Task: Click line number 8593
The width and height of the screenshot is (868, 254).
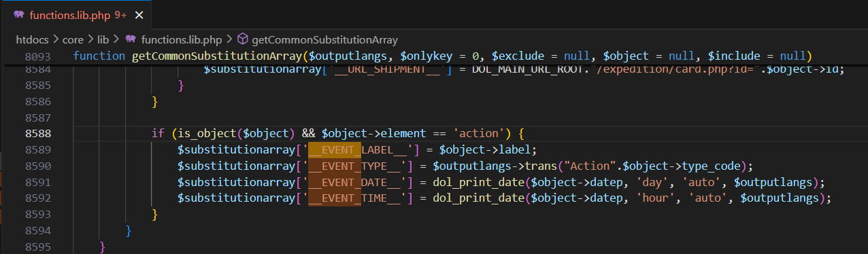Action: 39,215
